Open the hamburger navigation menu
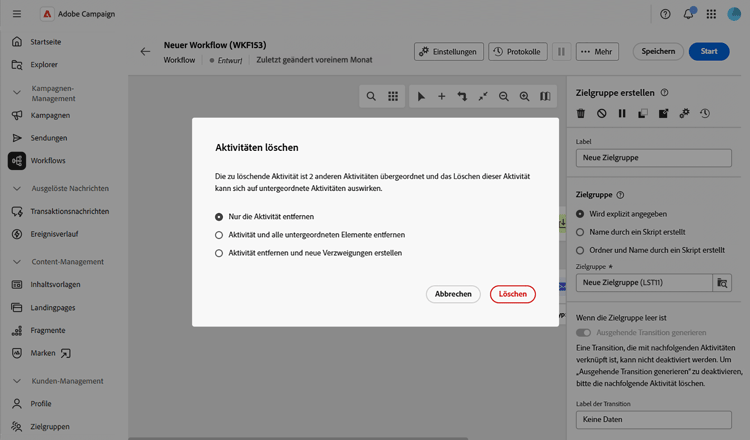This screenshot has height=440, width=750. [17, 14]
